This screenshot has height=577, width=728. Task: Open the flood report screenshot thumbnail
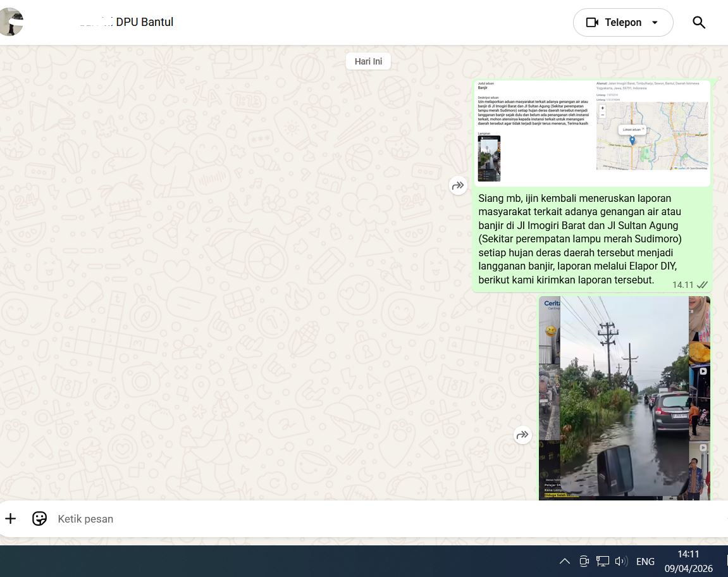pyautogui.click(x=592, y=133)
